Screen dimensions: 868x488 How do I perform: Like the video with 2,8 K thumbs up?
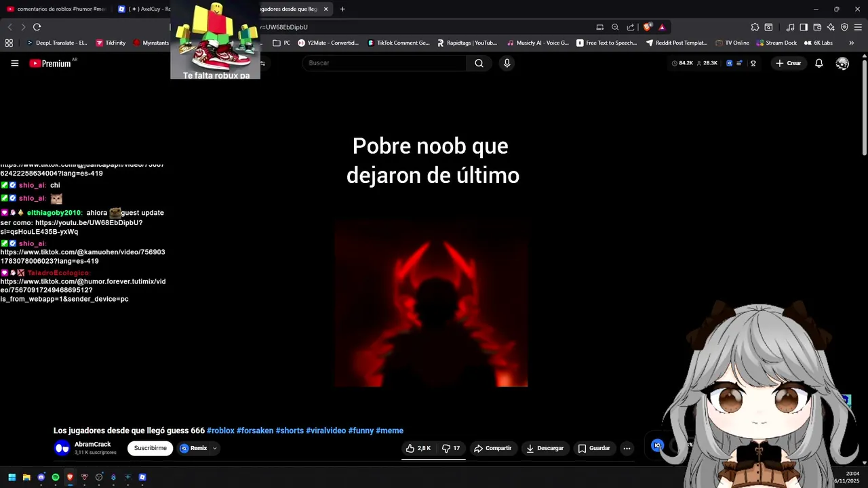pos(418,448)
